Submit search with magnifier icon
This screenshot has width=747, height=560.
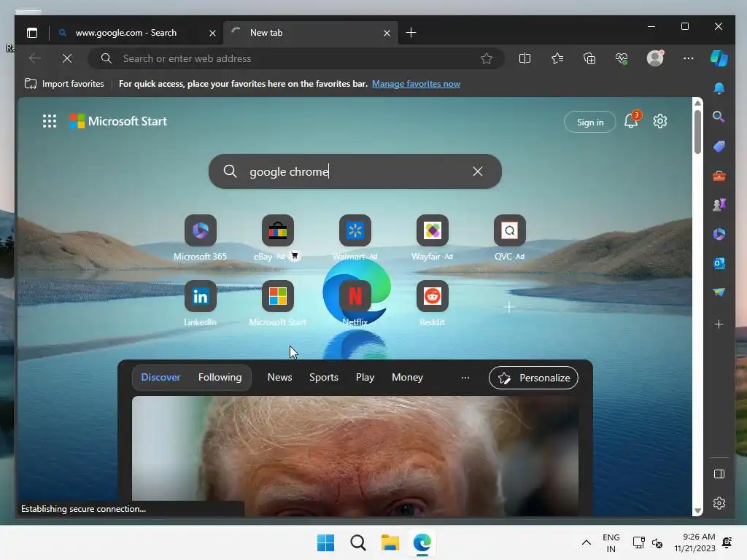click(230, 171)
